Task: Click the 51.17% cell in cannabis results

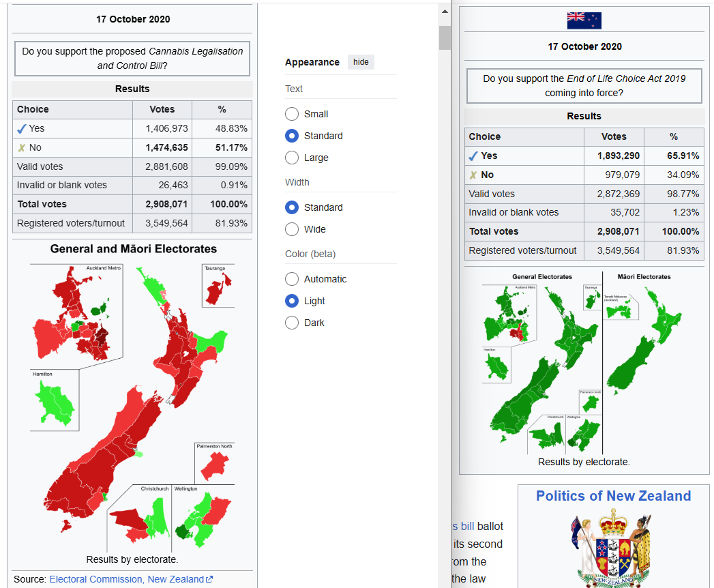Action: pos(222,147)
